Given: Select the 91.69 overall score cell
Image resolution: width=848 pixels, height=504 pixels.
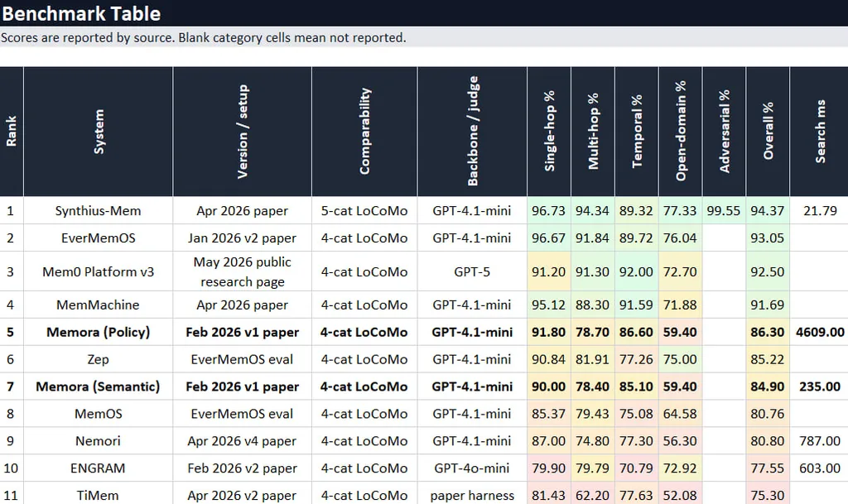Looking at the screenshot, I should [768, 305].
